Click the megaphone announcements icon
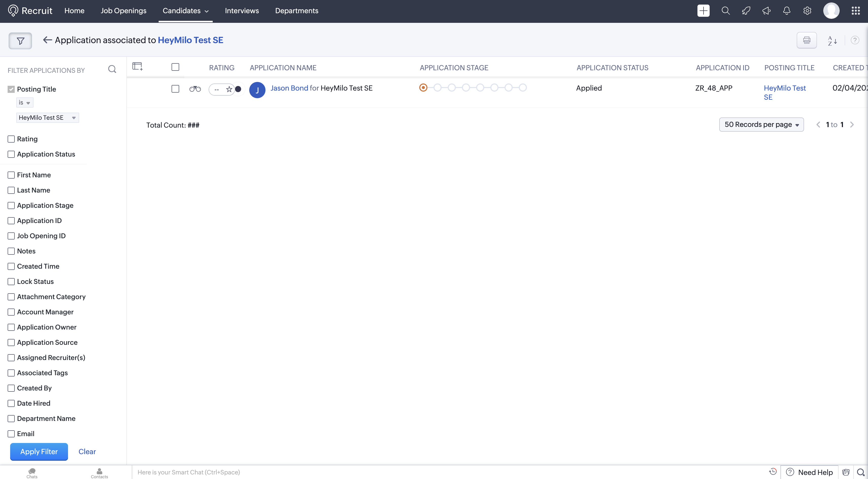 (x=766, y=11)
